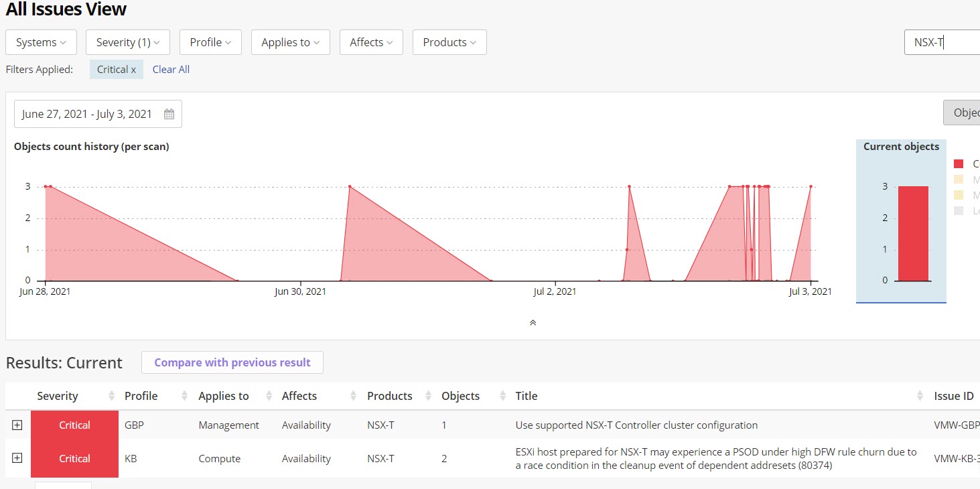
Task: Remove the Critical filter chip
Action: (x=133, y=70)
